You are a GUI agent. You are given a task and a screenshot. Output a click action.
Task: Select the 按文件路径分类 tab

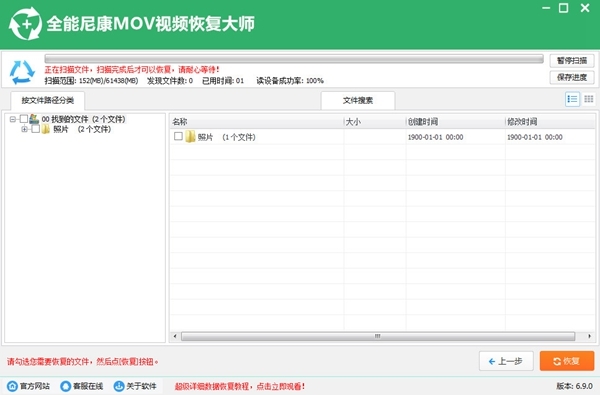click(x=47, y=101)
